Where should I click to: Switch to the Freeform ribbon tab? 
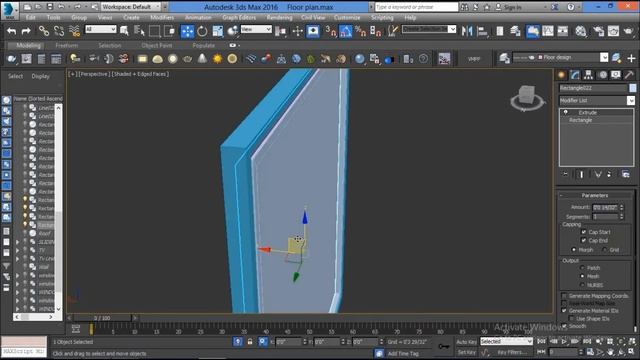click(x=67, y=45)
